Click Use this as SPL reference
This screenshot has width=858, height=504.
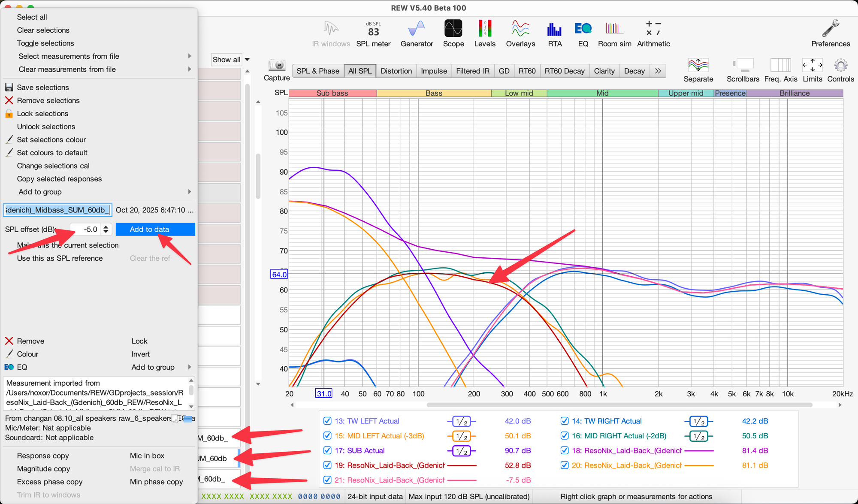tap(60, 258)
